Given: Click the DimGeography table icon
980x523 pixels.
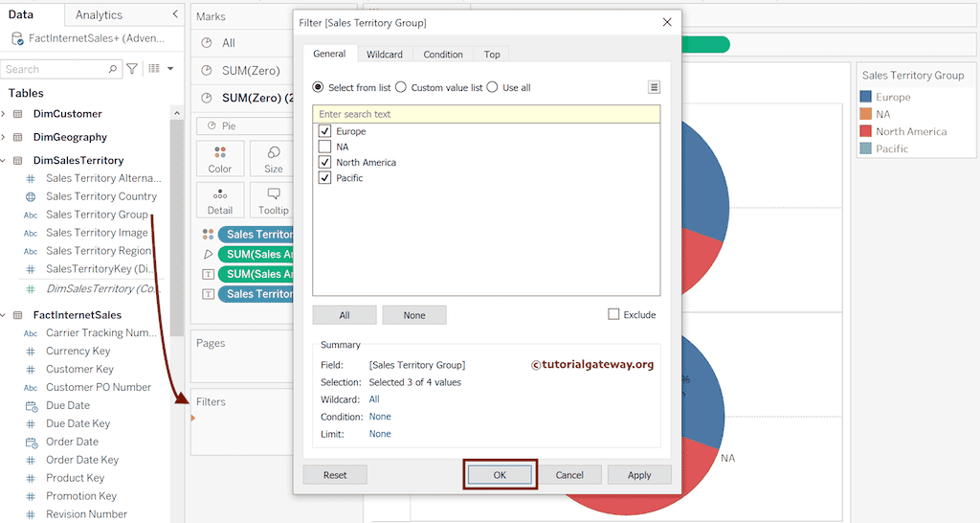Looking at the screenshot, I should 18,137.
